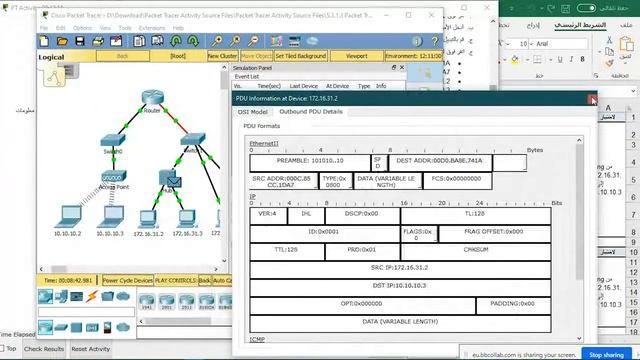Switch to the OSI Model tab

pos(253,112)
